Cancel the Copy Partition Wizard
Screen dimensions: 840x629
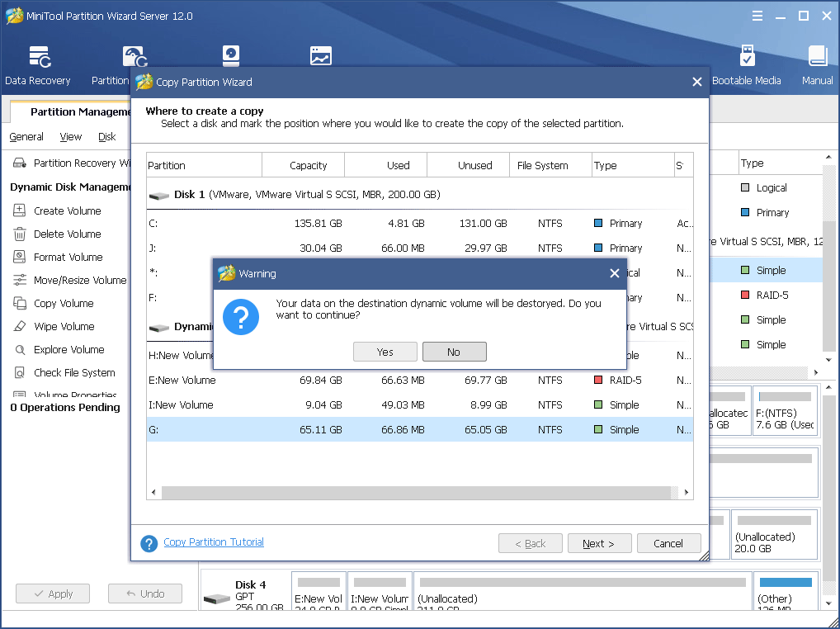tap(668, 543)
